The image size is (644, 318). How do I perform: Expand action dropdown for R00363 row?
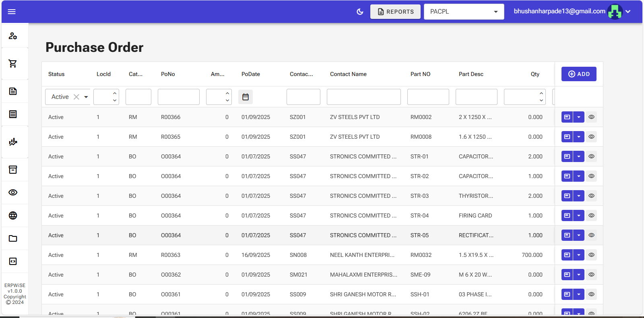click(578, 255)
